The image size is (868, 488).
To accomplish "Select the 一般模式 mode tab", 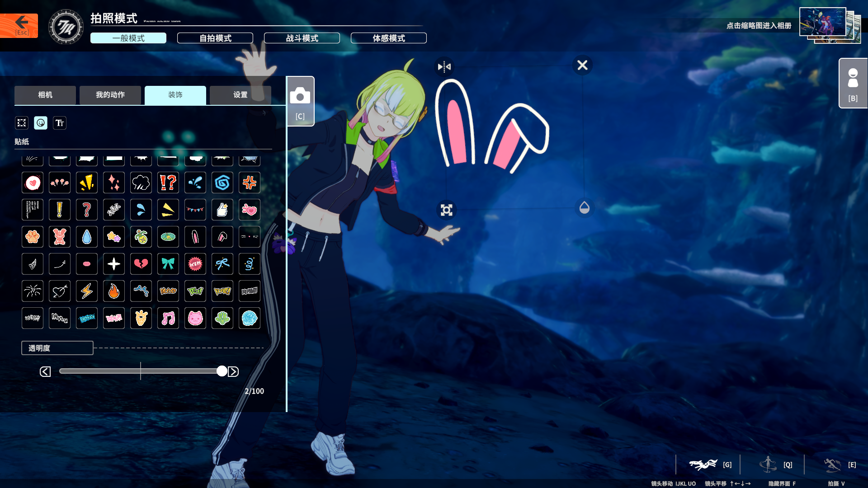I will (x=128, y=38).
